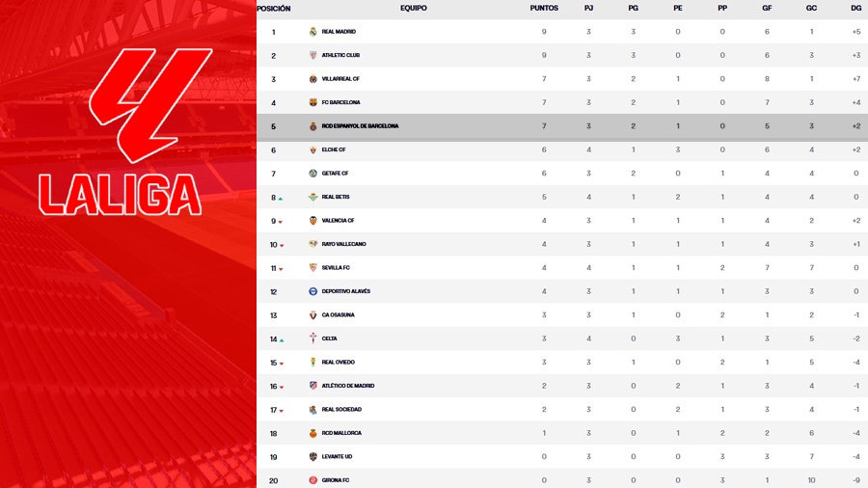Click the Deportivo Alavés badge icon
Viewport: 868px width, 488px height.
coord(312,291)
